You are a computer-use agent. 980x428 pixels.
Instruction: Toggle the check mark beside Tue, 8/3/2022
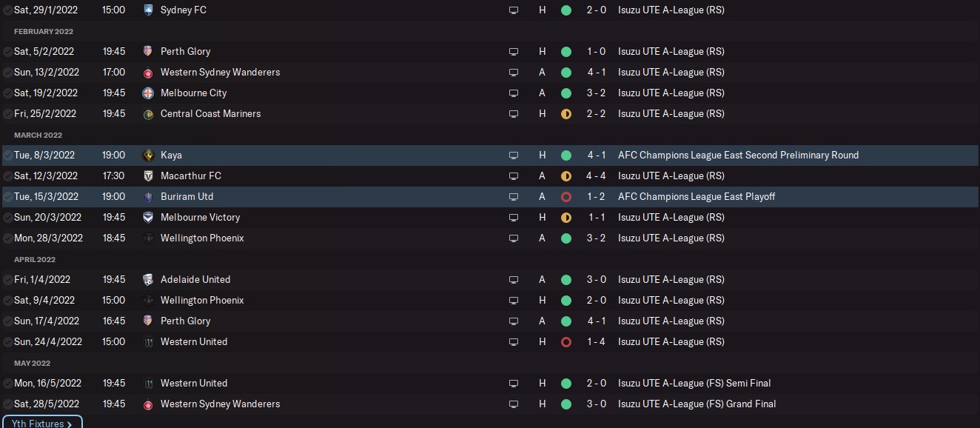tap(7, 156)
